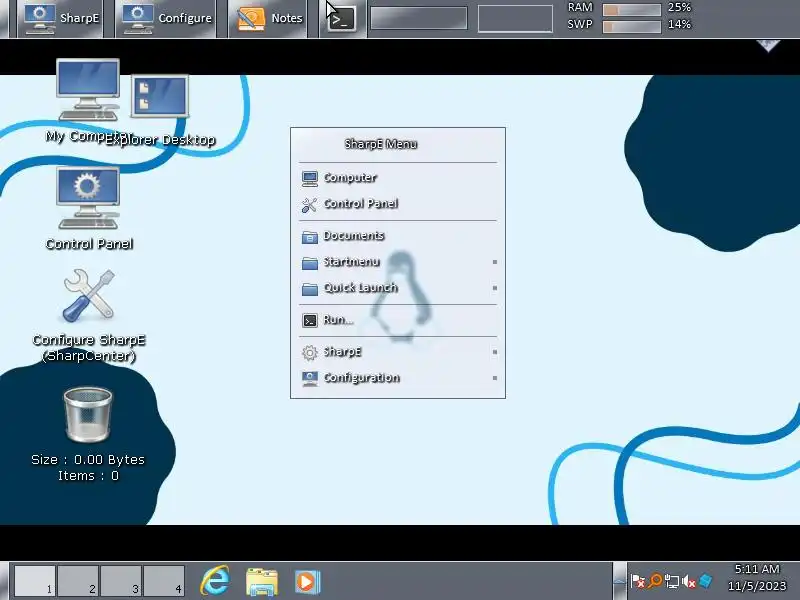This screenshot has height=600, width=800.
Task: Click the Computer monitor icon in menu
Action: [x=310, y=179]
